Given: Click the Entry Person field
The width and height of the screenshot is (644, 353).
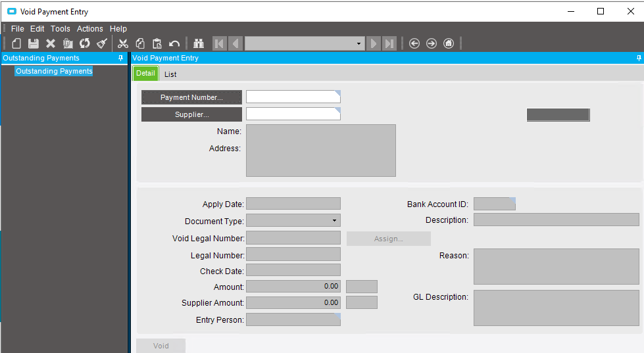Looking at the screenshot, I should point(293,319).
